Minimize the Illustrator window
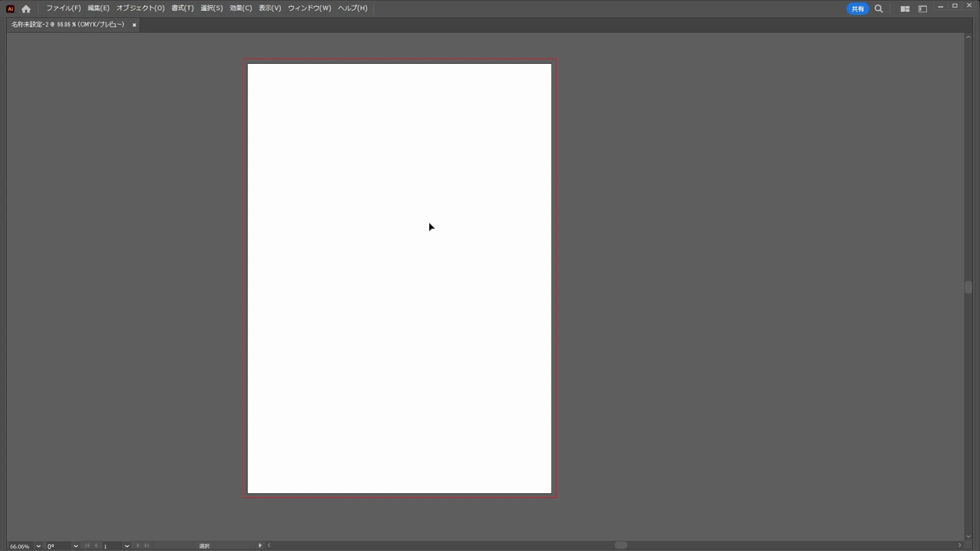 pyautogui.click(x=941, y=7)
